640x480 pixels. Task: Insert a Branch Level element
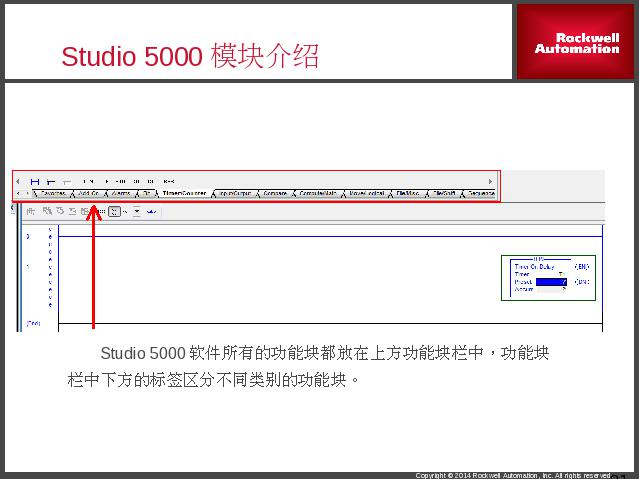tap(67, 181)
